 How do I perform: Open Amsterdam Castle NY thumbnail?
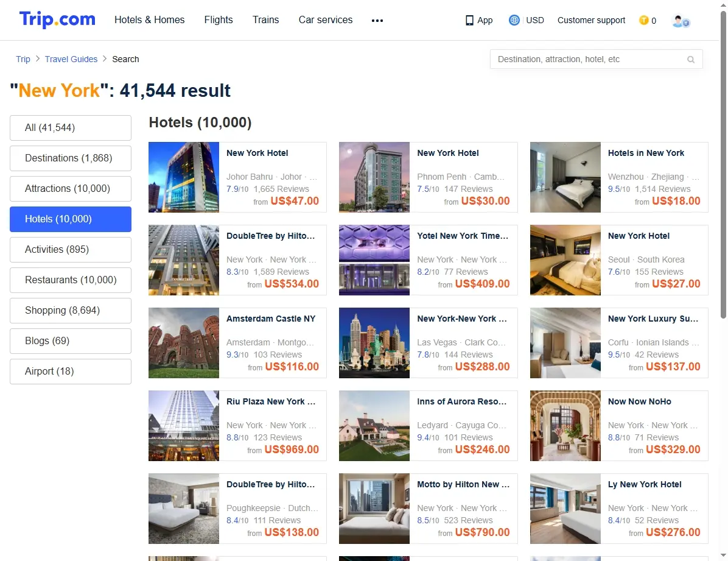pyautogui.click(x=184, y=343)
